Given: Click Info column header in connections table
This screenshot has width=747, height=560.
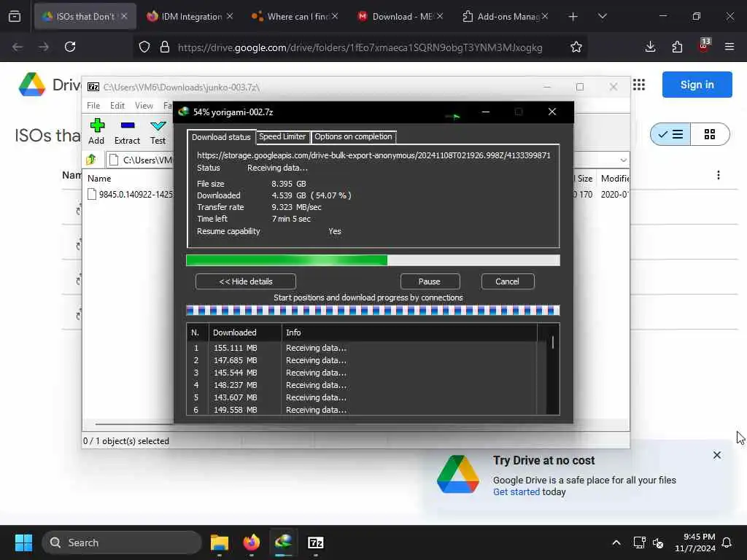Looking at the screenshot, I should coord(409,332).
